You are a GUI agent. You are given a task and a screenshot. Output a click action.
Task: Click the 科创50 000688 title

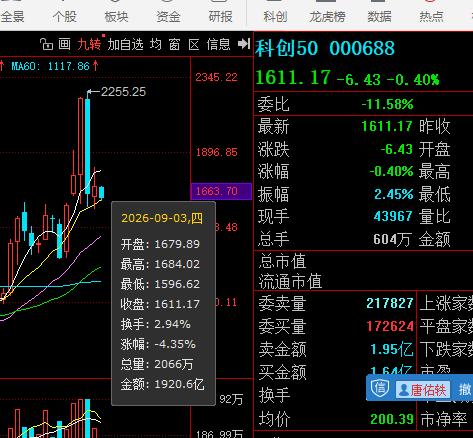tap(325, 48)
